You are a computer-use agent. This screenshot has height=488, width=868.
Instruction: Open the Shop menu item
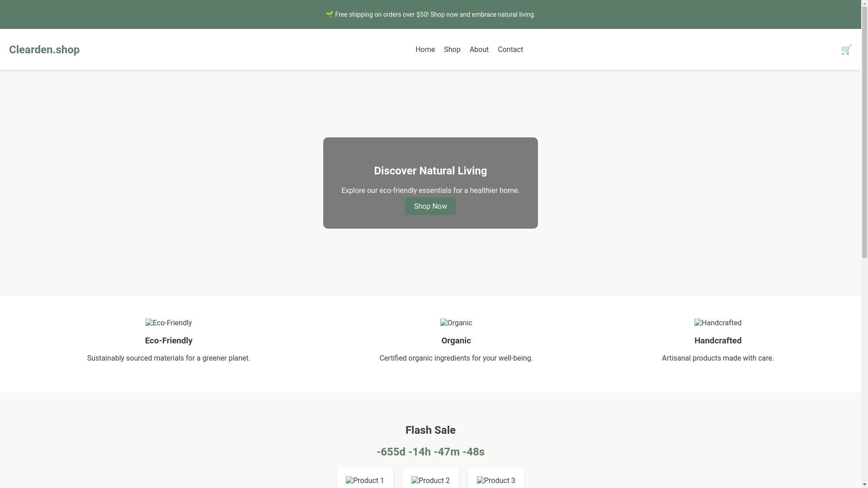point(452,50)
